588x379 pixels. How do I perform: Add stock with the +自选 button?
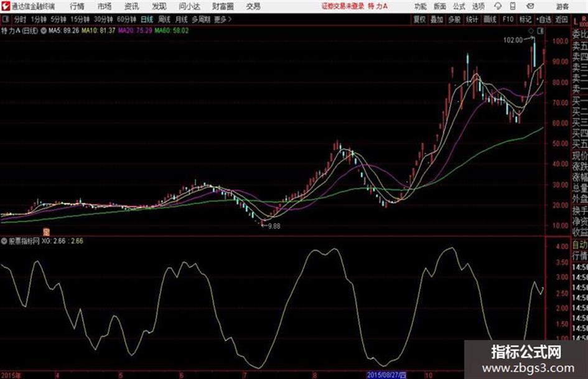544,19
